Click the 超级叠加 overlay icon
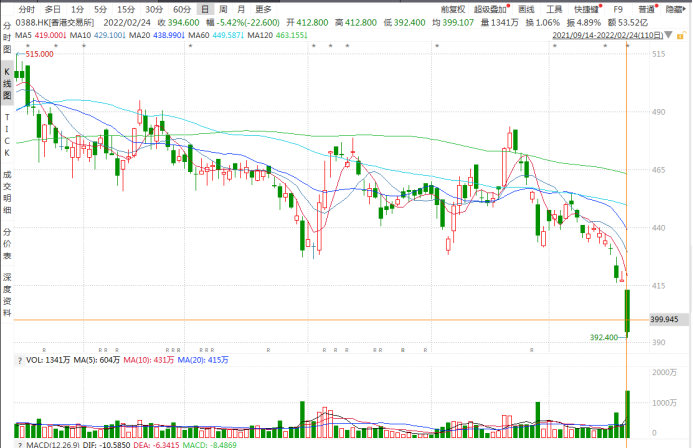This screenshot has width=693, height=448. coord(491,7)
